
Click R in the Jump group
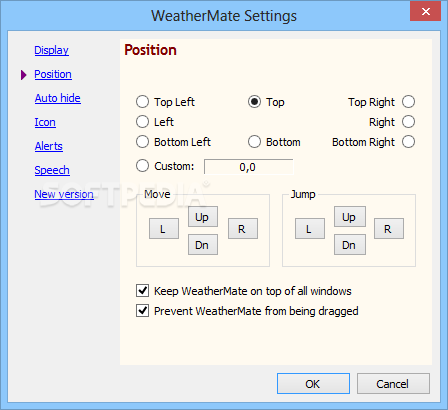[389, 229]
